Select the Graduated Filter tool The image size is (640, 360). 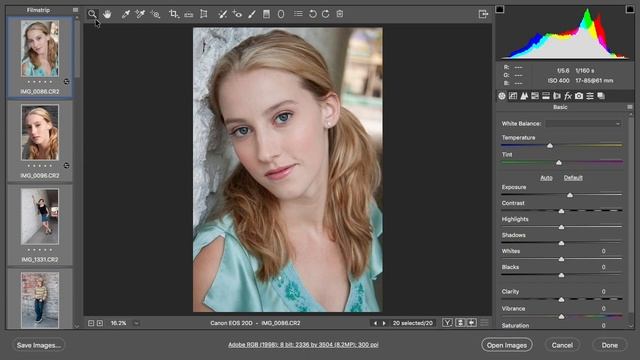tap(266, 14)
